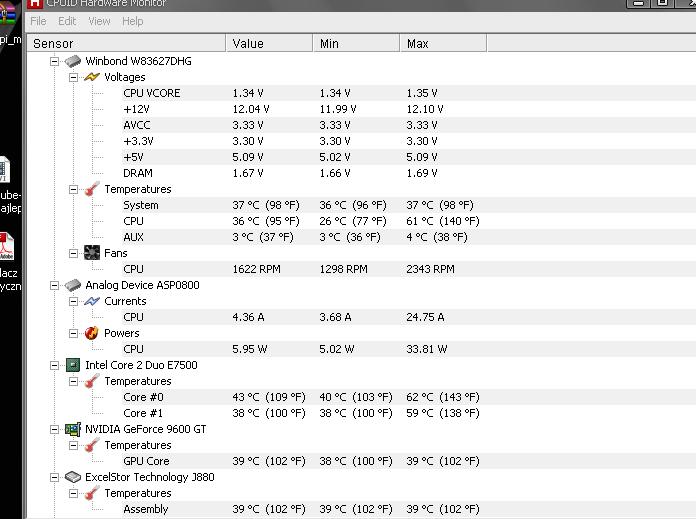The image size is (696, 519).
Task: Click thermometer icon of Winbond Temperatures
Action: (92, 189)
